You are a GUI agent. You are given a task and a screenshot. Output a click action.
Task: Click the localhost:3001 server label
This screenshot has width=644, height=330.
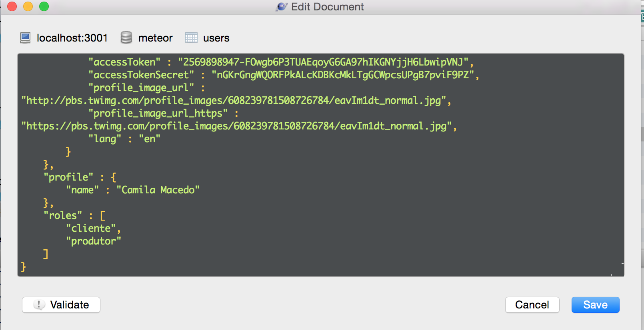[x=72, y=38]
